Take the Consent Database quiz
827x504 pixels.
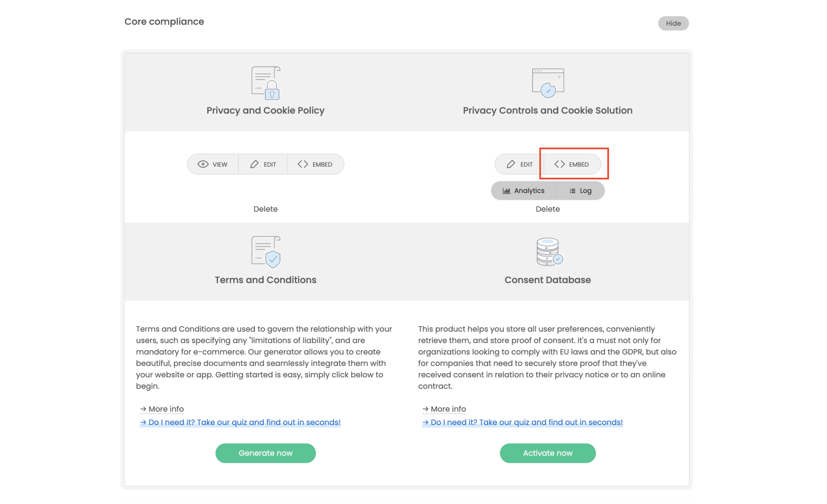point(522,422)
